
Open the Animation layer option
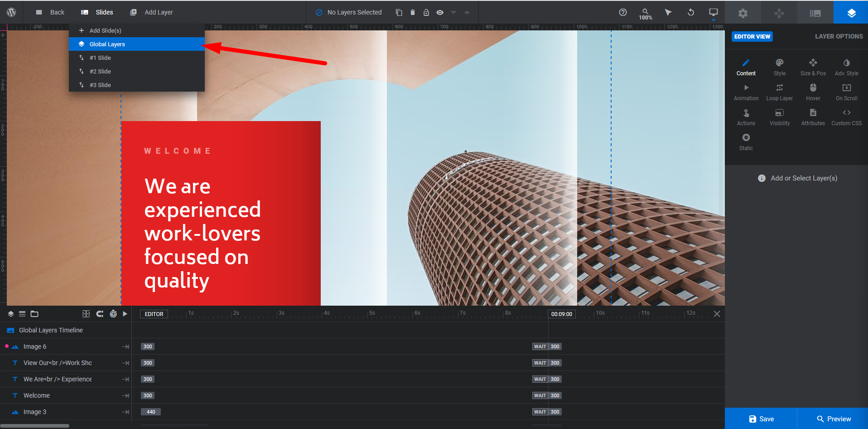pos(746,92)
